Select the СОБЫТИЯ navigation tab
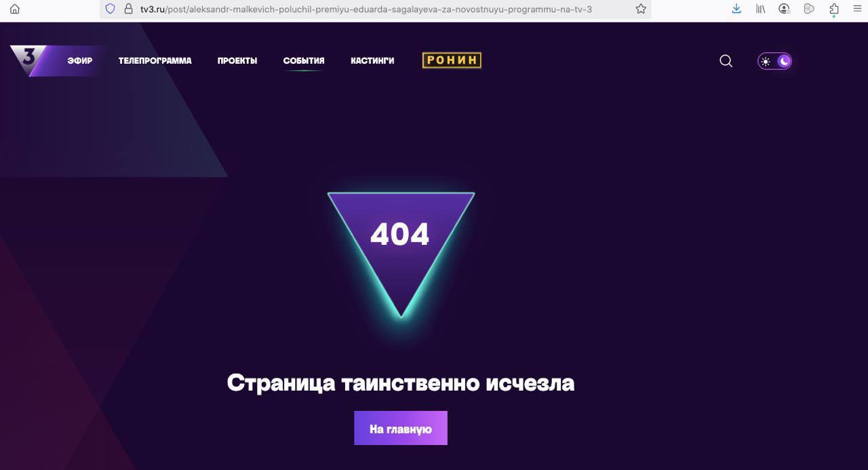This screenshot has width=868, height=470. point(304,60)
